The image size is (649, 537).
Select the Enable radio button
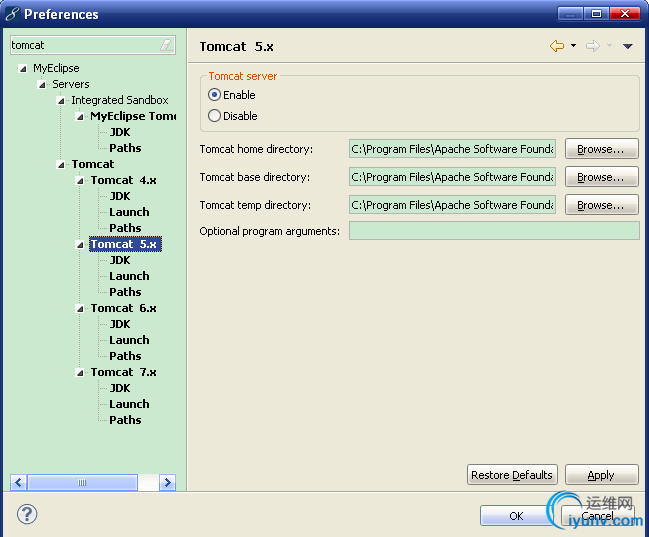point(214,95)
